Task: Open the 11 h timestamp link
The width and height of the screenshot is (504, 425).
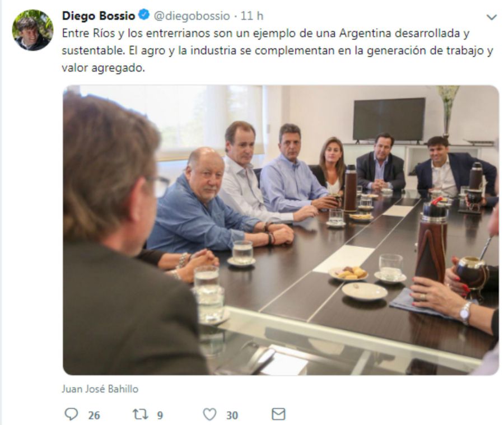Action: (x=252, y=16)
